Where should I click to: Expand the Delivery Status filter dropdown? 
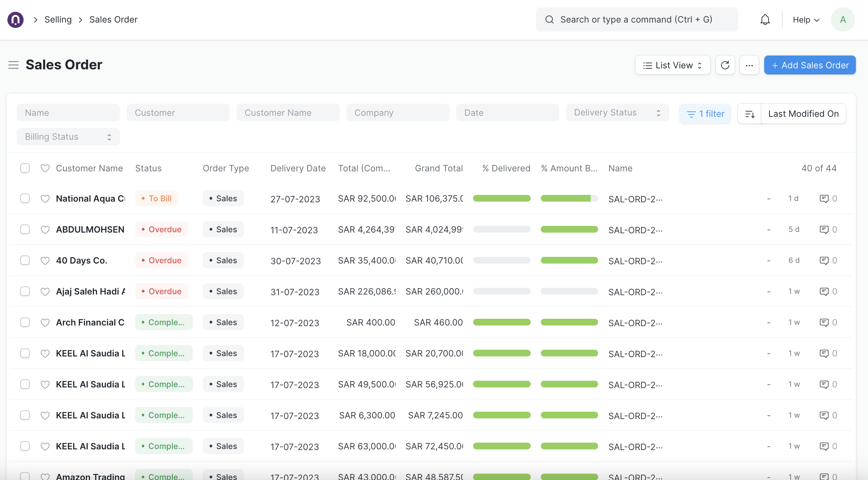point(617,112)
